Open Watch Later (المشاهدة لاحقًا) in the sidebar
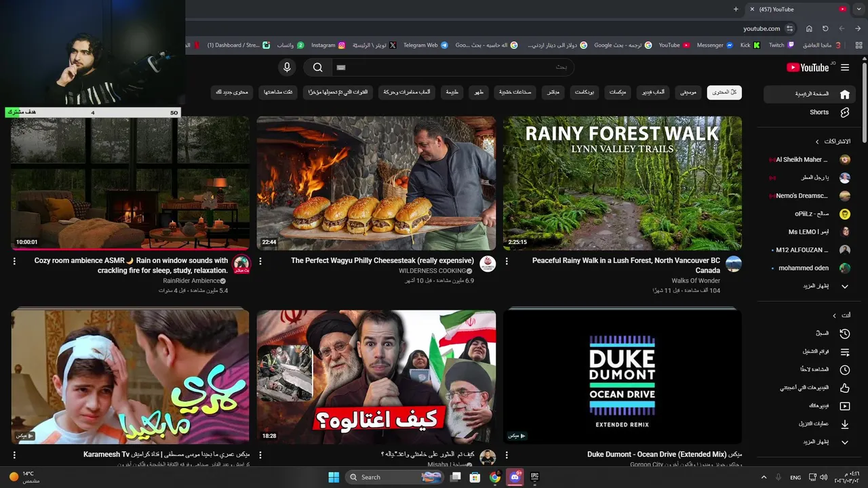Image resolution: width=868 pixels, height=488 pixels. click(x=810, y=370)
